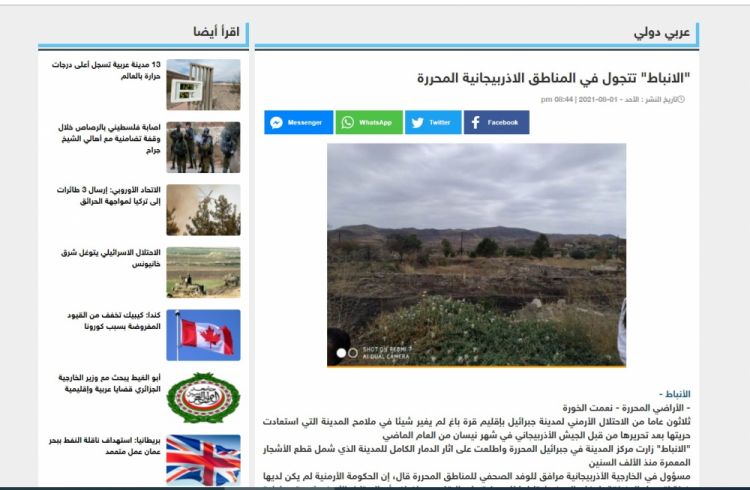Share the article on WhatsApp
The image size is (750, 490).
368,122
